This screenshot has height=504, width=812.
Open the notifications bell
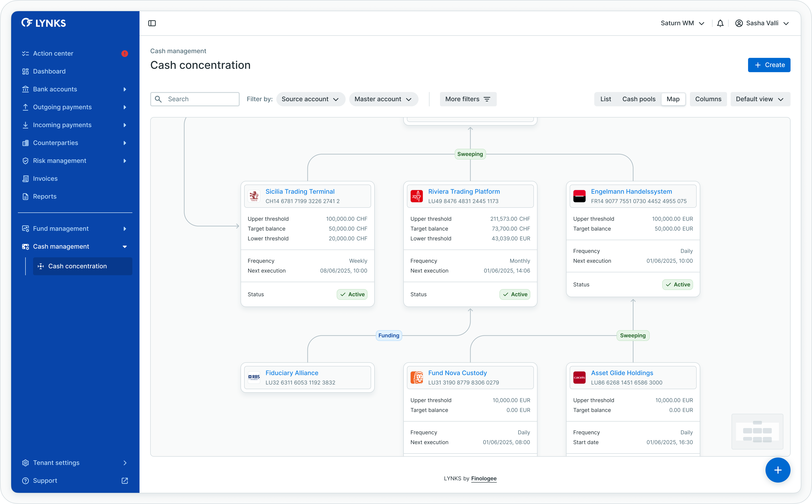pyautogui.click(x=720, y=23)
